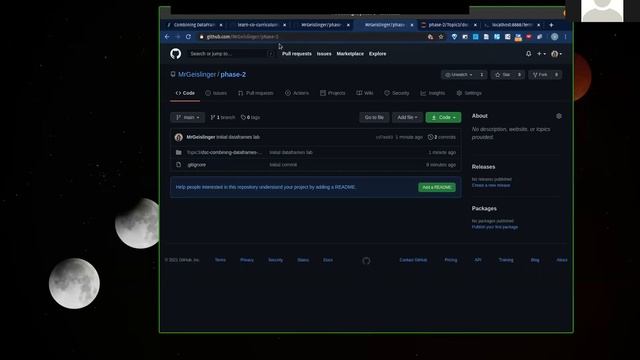This screenshot has width=640, height=360.
Task: Focus the Search or jump to field
Action: 231,53
